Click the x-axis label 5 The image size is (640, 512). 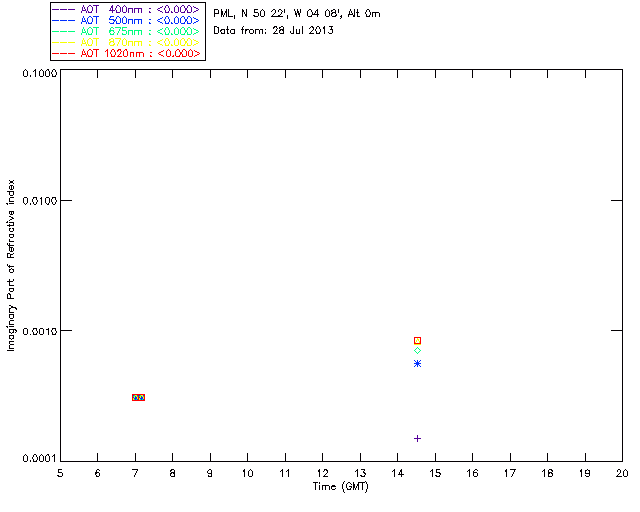60,473
